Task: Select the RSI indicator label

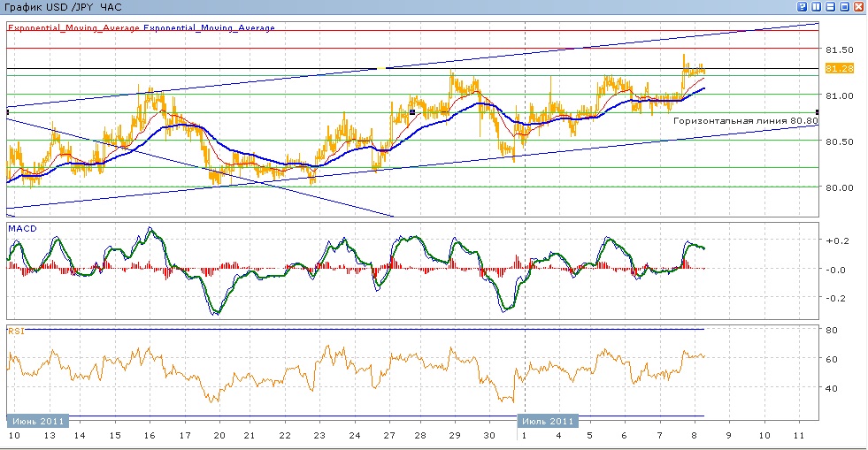Action: [x=17, y=331]
